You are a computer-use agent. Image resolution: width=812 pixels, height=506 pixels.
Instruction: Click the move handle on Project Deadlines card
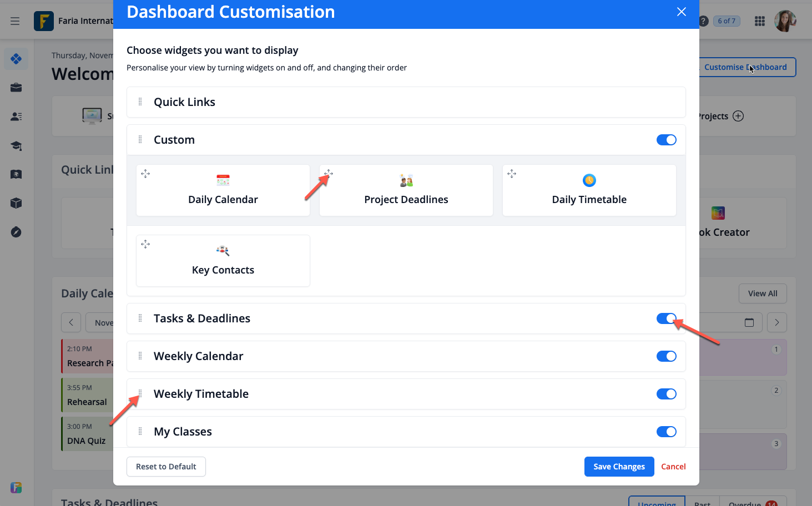click(x=329, y=174)
